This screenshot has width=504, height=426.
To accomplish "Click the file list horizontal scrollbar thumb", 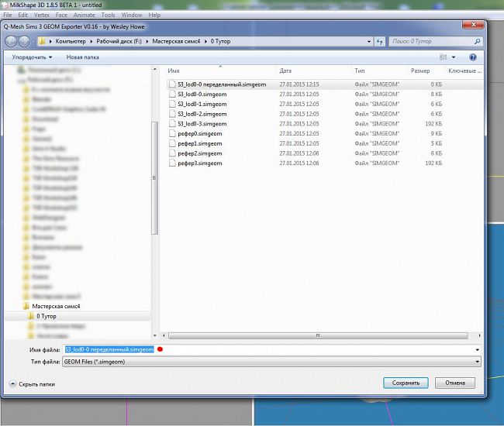I will pos(318,335).
